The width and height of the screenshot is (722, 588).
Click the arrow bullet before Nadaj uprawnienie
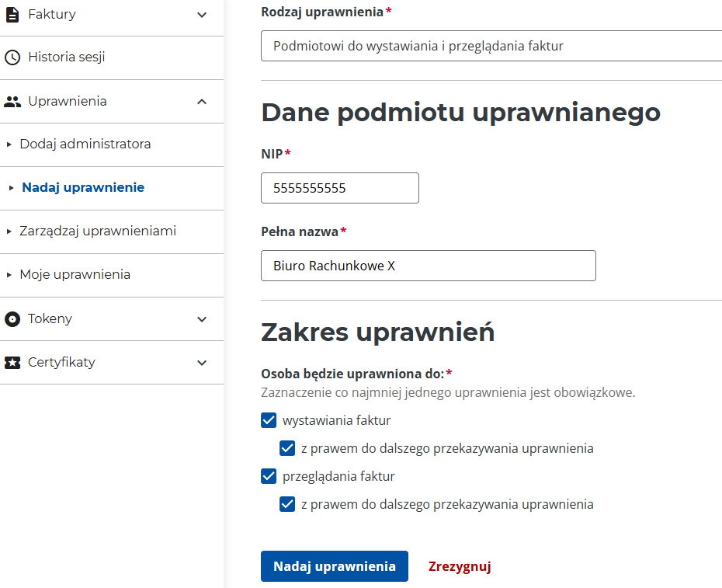click(12, 188)
